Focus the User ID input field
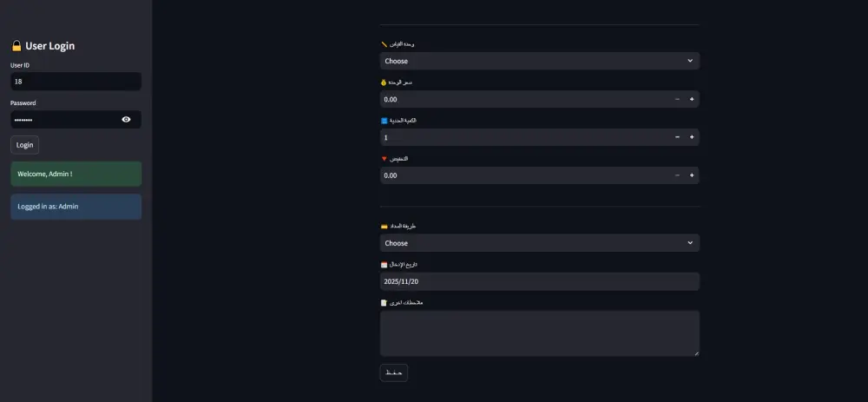868x402 pixels. [x=76, y=82]
